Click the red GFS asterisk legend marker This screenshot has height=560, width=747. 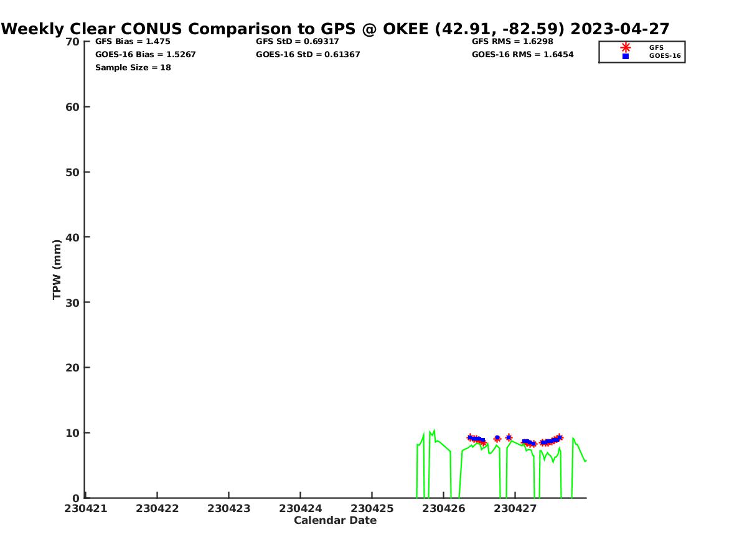(x=626, y=47)
